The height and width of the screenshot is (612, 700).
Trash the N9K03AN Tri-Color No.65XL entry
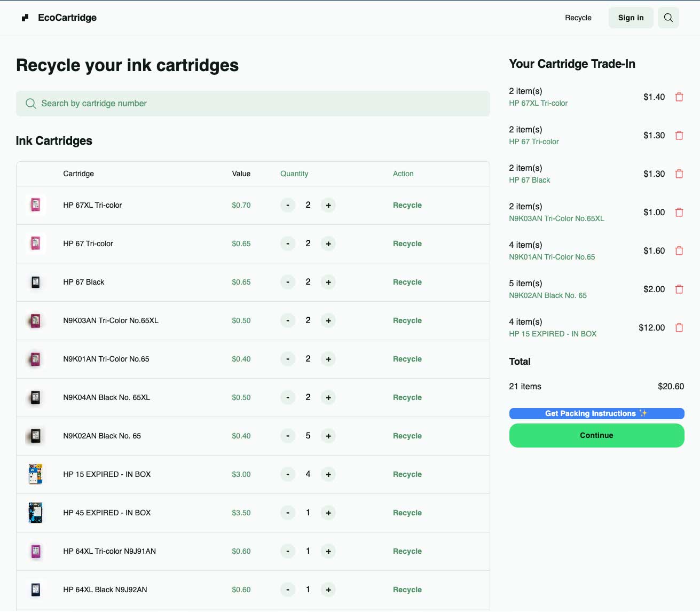point(679,213)
